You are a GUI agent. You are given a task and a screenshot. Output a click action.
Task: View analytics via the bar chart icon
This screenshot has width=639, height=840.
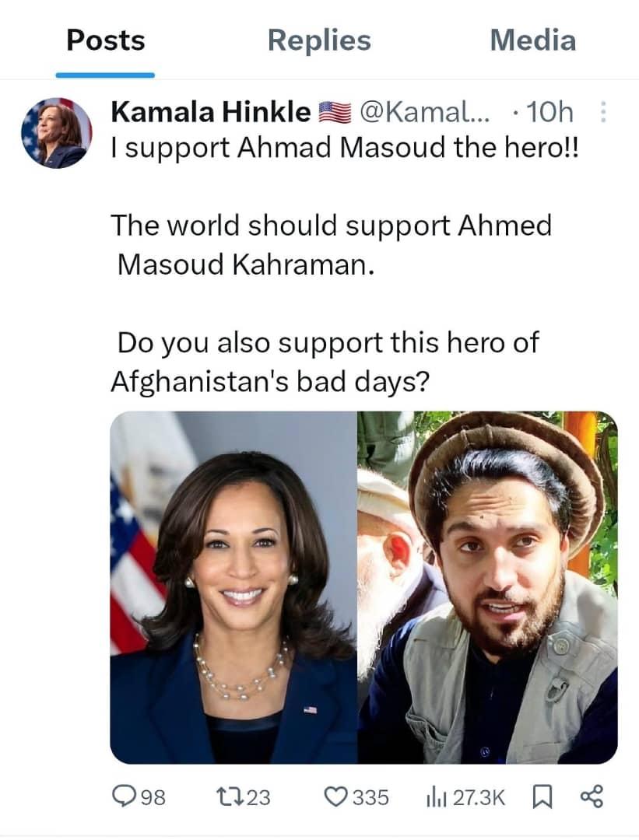[437, 797]
